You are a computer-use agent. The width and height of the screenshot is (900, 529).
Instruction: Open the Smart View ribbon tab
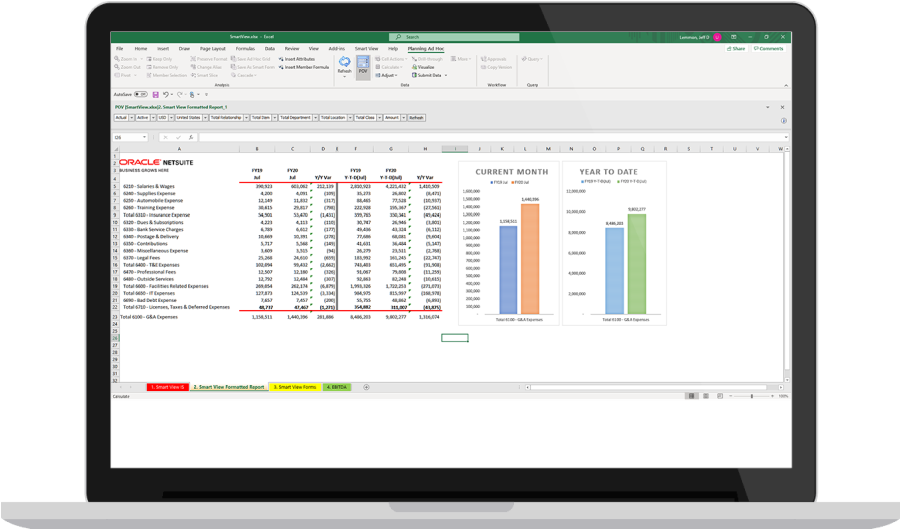[x=366, y=49]
